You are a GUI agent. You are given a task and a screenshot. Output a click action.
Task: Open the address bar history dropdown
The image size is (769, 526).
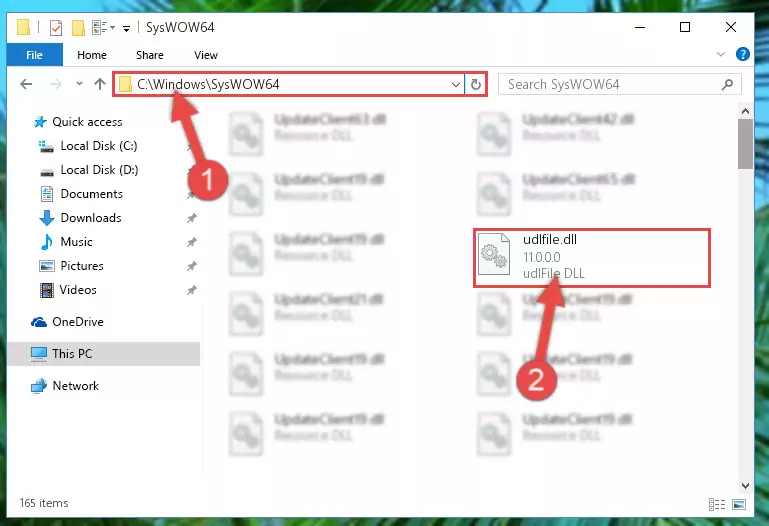[x=456, y=84]
